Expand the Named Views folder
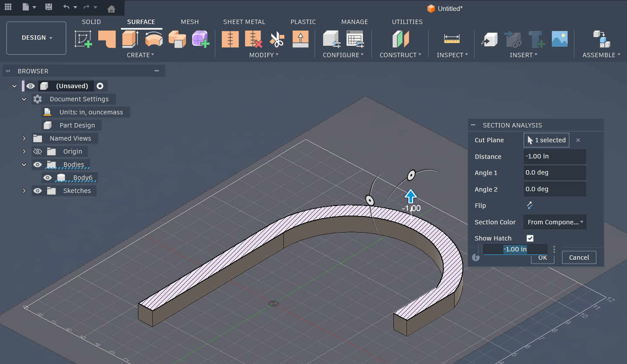This screenshot has height=364, width=627. [24, 138]
